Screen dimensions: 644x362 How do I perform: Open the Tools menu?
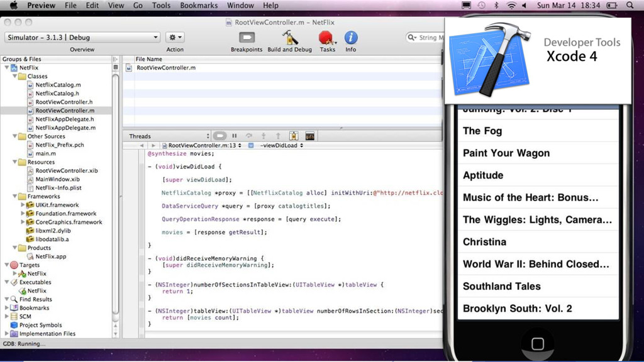tap(161, 6)
